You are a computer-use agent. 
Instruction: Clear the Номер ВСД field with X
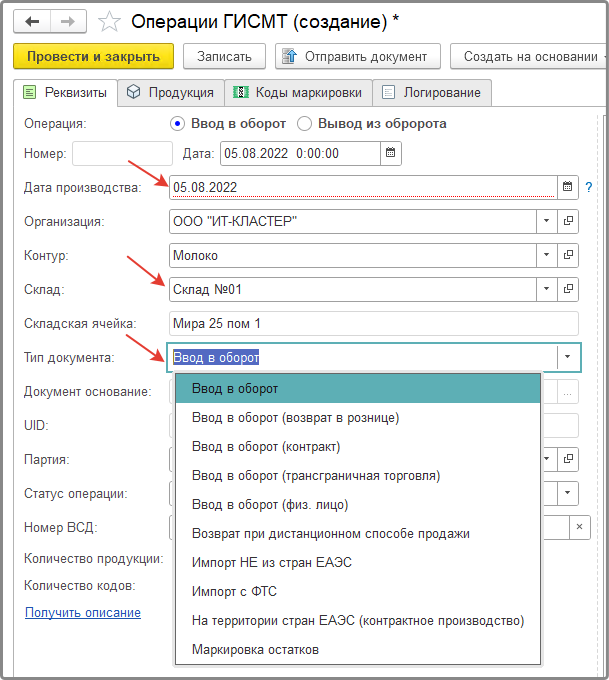pos(579,527)
